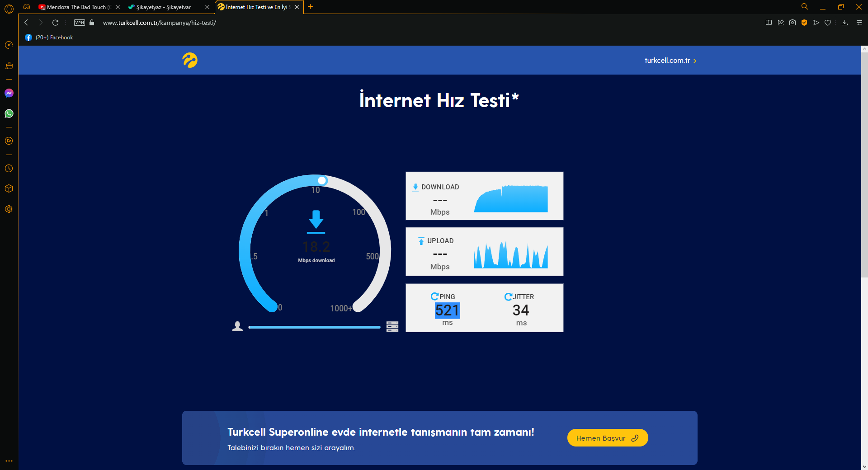Take a snapshot with the camera icon
The width and height of the screenshot is (868, 470).
click(793, 23)
